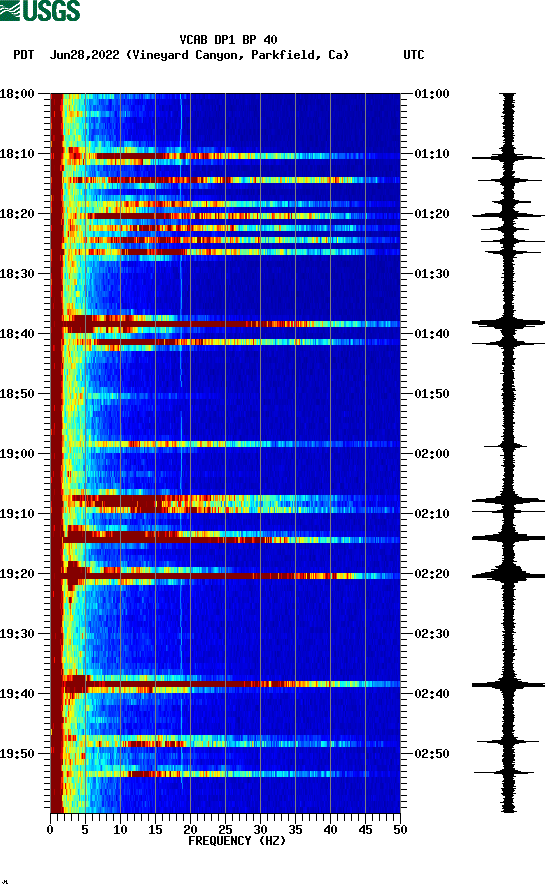Click the 01:50 UTC time label
552x893 pixels.
(x=432, y=394)
